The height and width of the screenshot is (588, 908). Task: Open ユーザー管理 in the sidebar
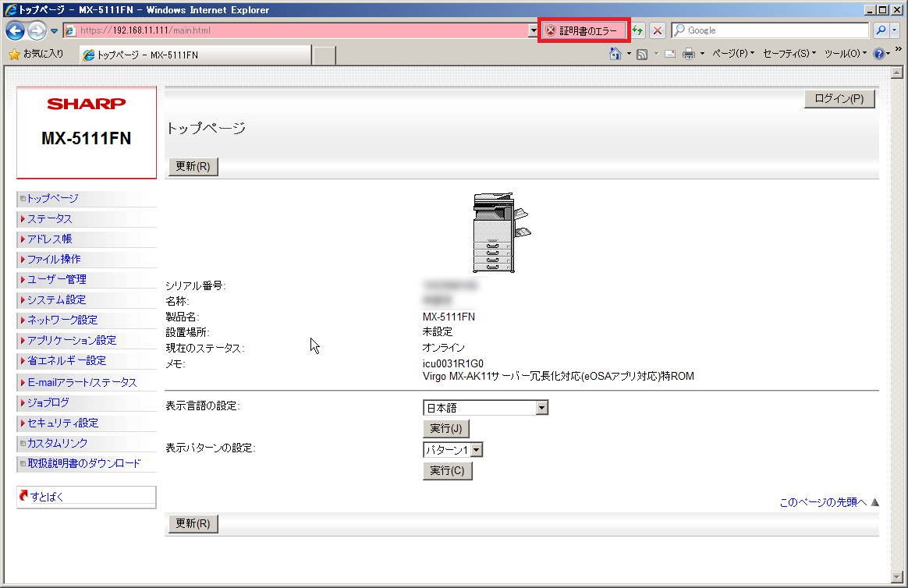pyautogui.click(x=57, y=279)
